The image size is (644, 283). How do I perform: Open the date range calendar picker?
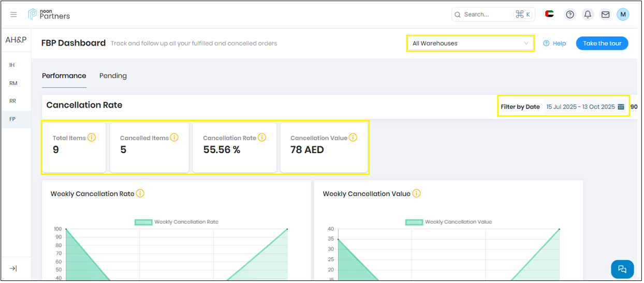pos(621,107)
